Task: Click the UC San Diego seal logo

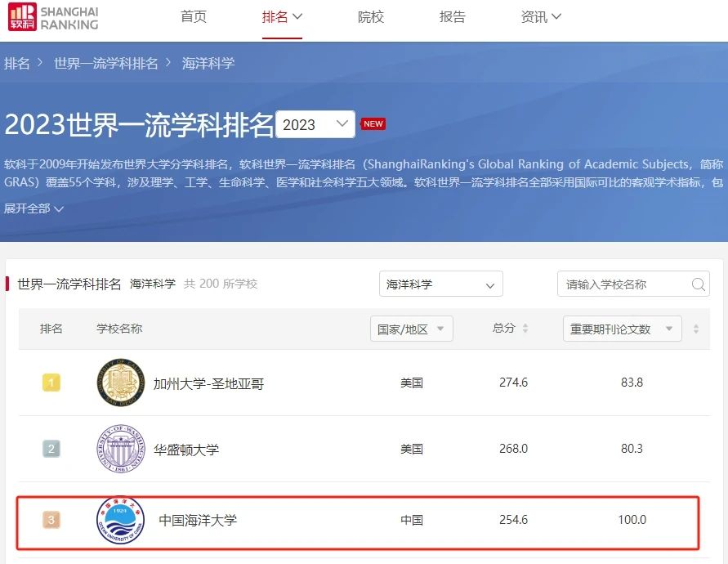Action: click(x=121, y=383)
